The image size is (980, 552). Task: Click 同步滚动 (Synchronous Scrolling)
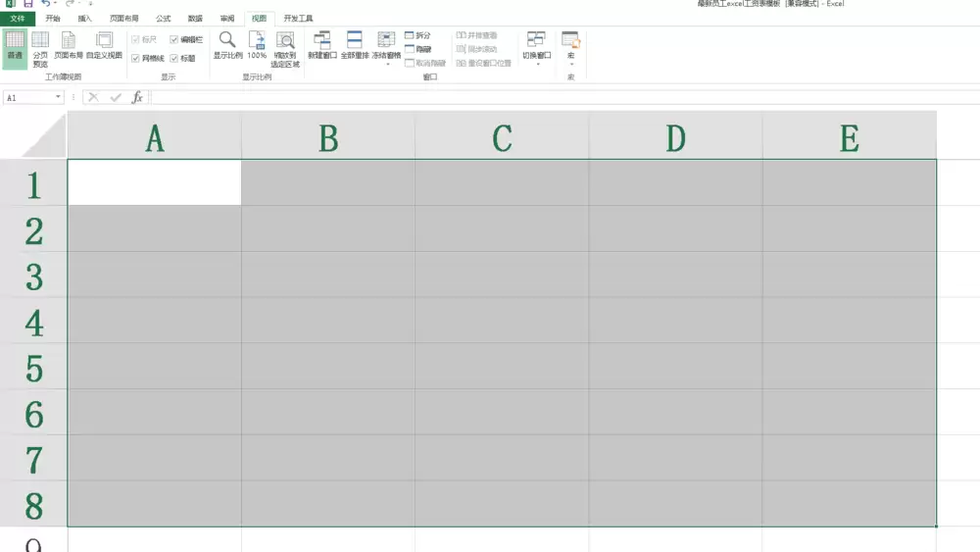(x=477, y=49)
